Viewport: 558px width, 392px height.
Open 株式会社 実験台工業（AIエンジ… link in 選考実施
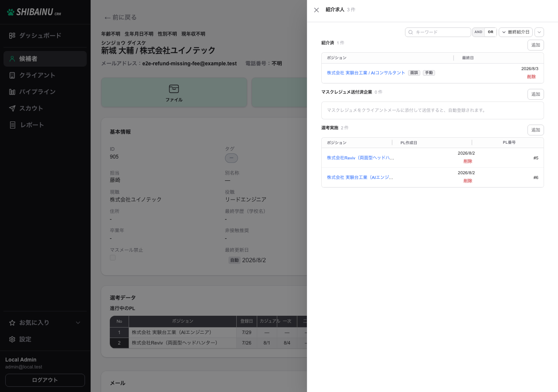tap(361, 177)
